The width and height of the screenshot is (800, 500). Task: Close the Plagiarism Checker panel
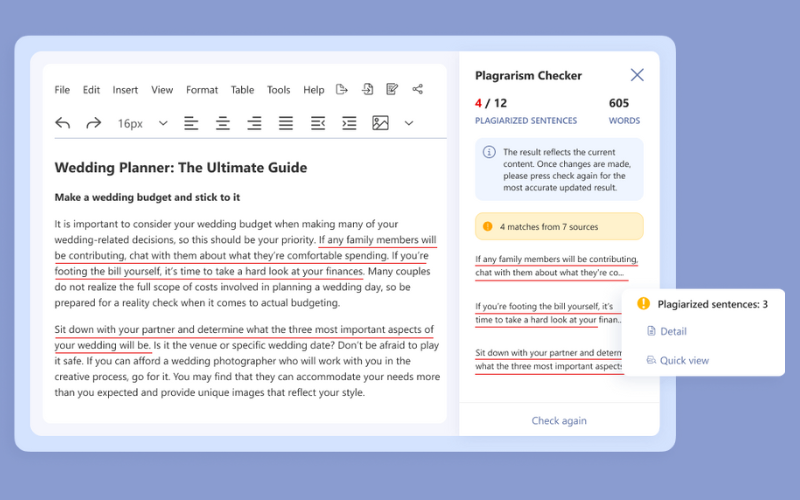click(637, 75)
